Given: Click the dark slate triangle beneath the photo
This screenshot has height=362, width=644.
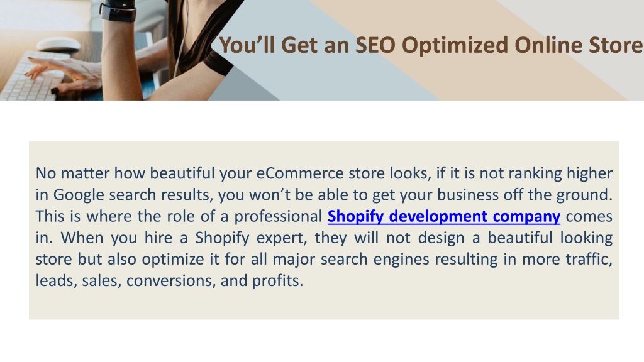Looking at the screenshot, I should point(242,88).
